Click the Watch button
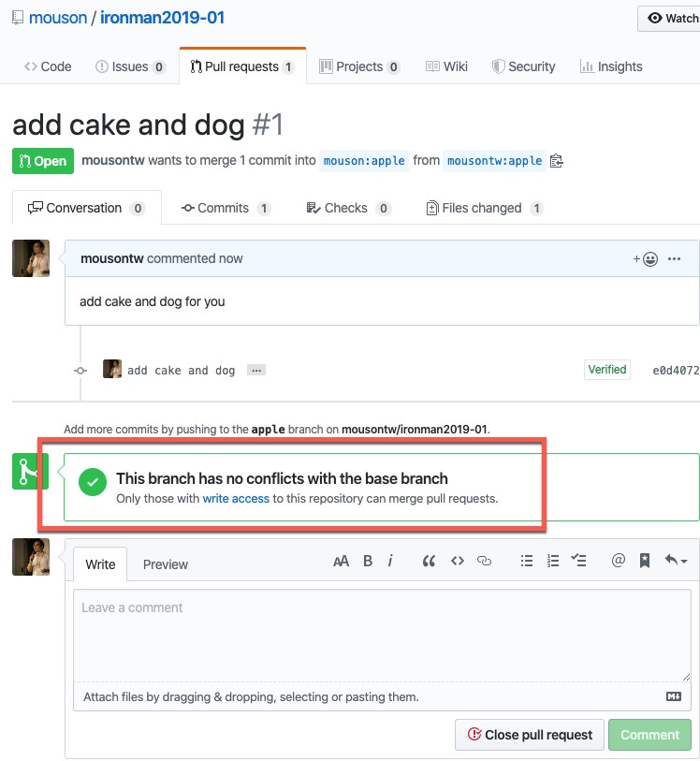The image size is (700, 761). pos(671,19)
